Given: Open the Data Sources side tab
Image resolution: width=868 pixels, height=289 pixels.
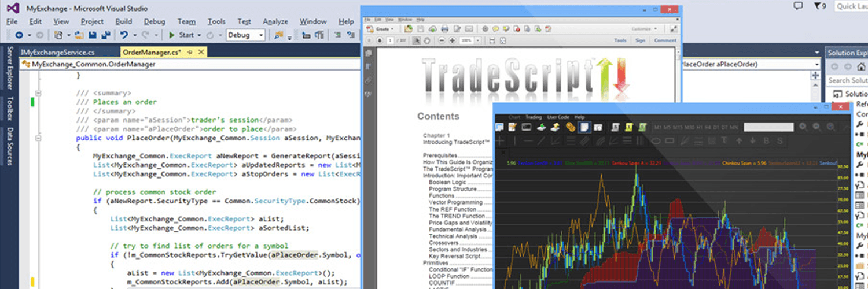Looking at the screenshot, I should (x=10, y=147).
